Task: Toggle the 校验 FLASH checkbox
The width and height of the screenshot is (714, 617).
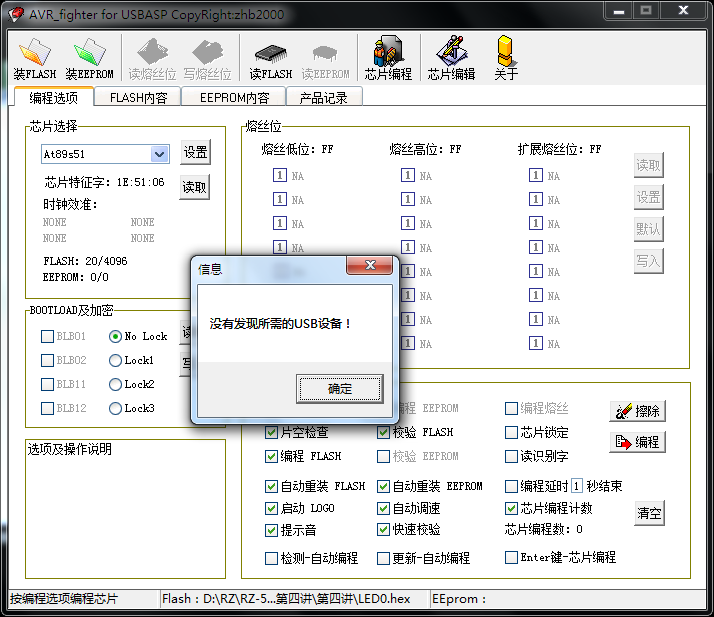Action: pos(383,432)
